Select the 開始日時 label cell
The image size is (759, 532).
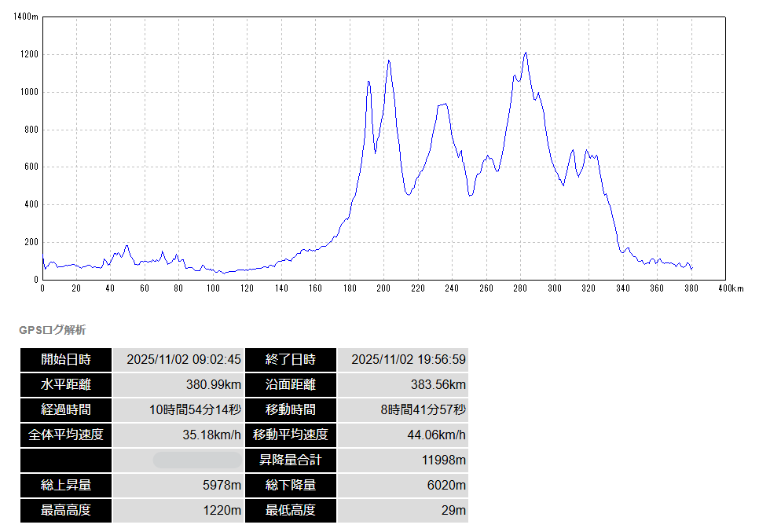[x=66, y=360]
